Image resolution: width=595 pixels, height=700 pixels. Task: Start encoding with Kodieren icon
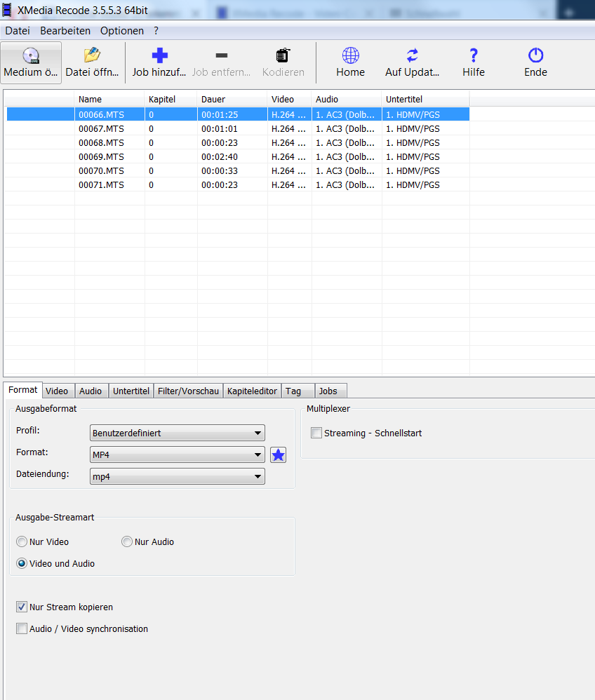point(283,55)
